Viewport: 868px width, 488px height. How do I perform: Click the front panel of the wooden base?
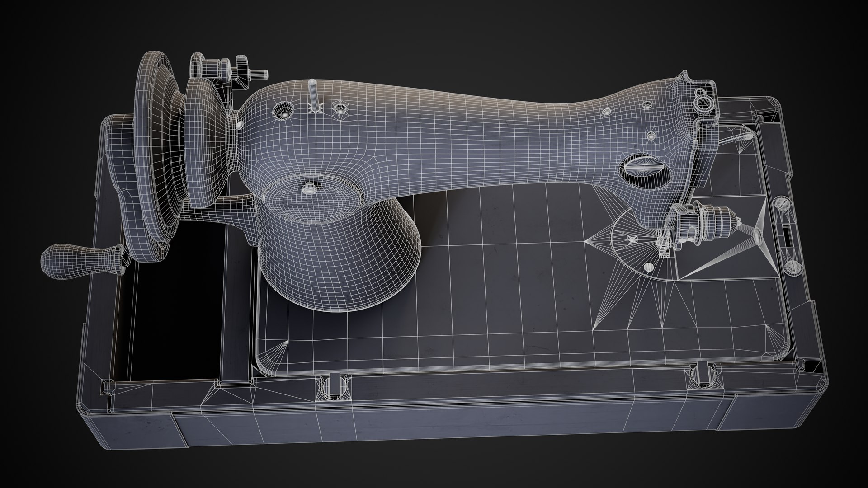coord(452,420)
